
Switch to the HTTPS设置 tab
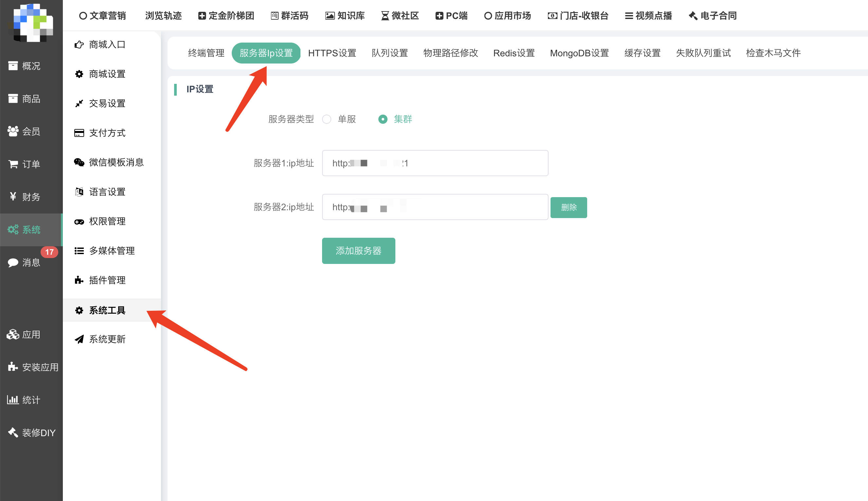(x=332, y=53)
